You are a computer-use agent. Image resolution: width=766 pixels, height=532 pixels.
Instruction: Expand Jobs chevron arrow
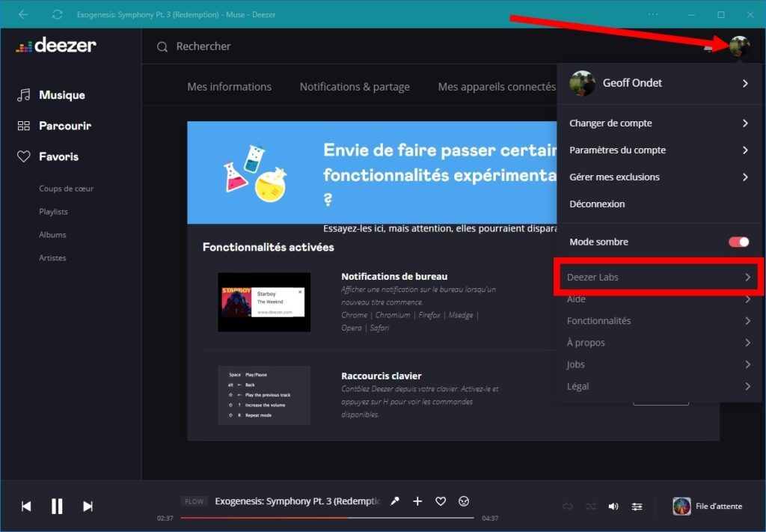pyautogui.click(x=748, y=364)
